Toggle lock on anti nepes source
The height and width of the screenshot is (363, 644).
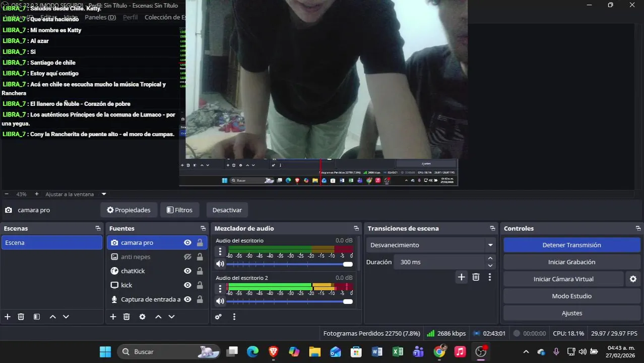(200, 257)
